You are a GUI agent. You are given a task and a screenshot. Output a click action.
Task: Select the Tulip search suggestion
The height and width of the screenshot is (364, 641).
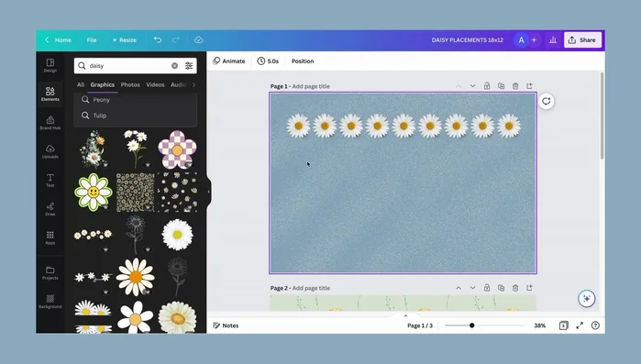[136, 116]
